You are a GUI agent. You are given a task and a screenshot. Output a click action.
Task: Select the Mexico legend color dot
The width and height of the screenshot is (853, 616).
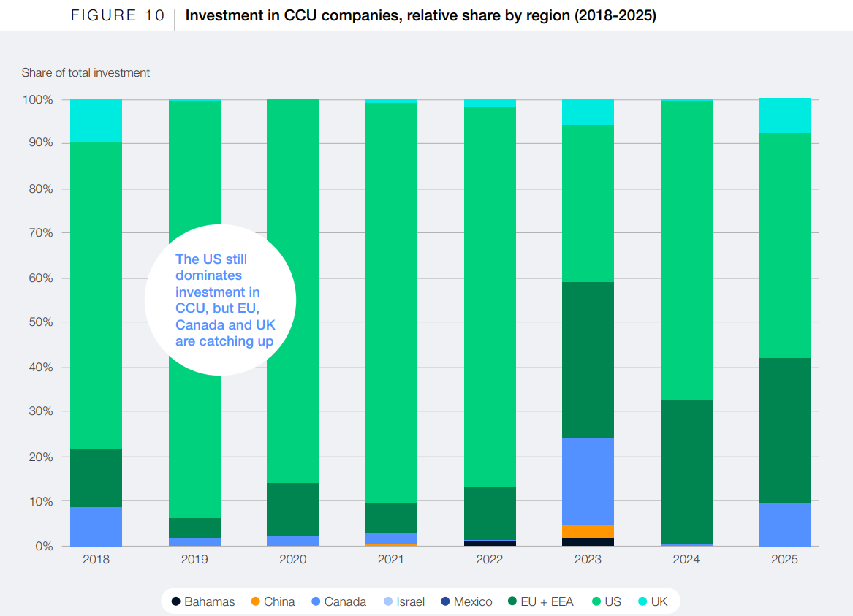[444, 601]
